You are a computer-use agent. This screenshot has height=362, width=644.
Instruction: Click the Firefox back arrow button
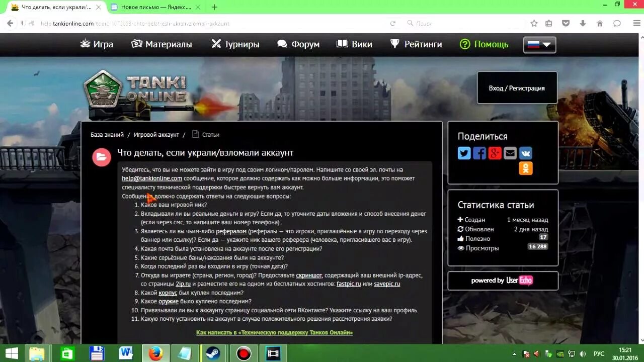click(10, 23)
